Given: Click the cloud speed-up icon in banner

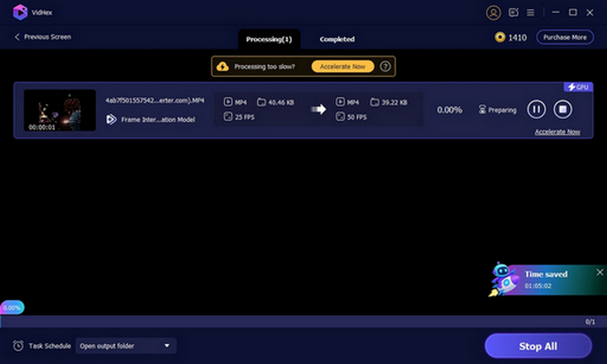Looking at the screenshot, I should [222, 67].
